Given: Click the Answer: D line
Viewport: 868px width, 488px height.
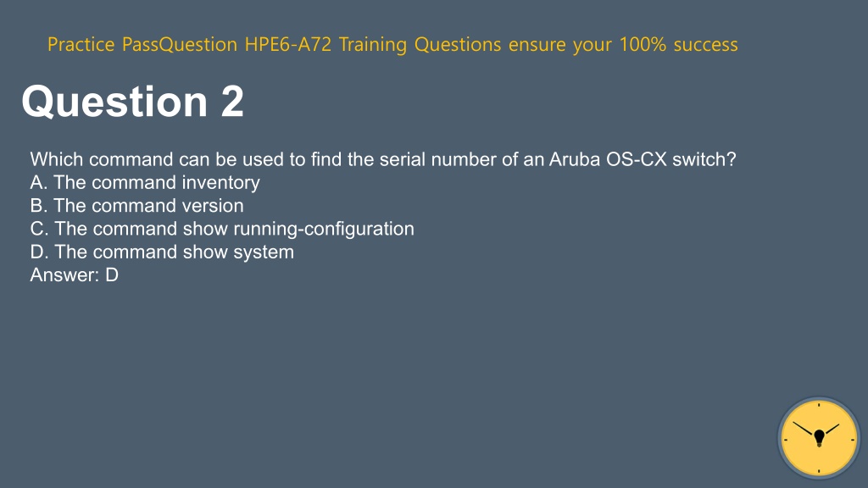Looking at the screenshot, I should [x=75, y=275].
